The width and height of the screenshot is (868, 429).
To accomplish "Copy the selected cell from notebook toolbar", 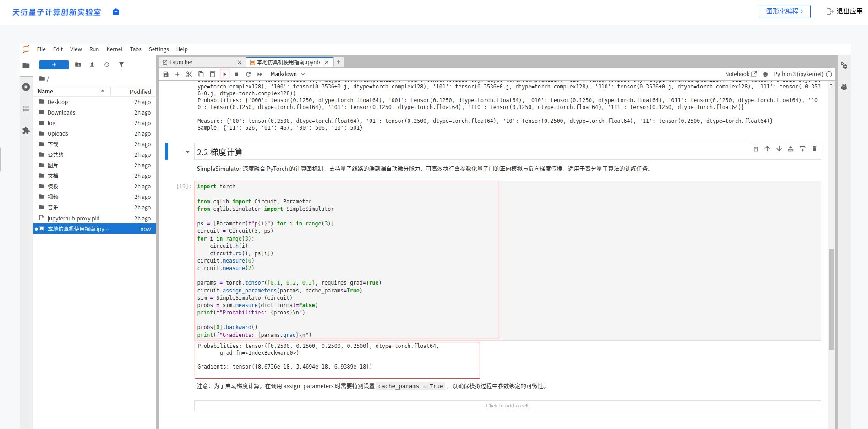I will point(201,74).
